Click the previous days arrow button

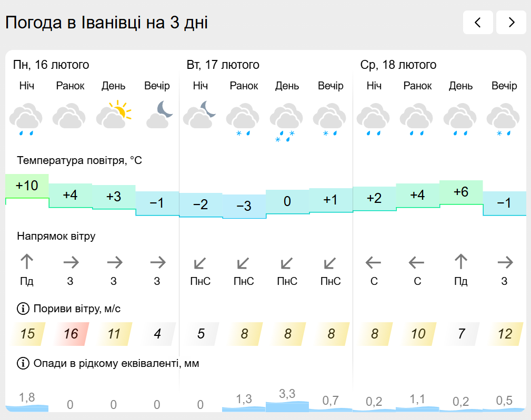click(x=478, y=22)
